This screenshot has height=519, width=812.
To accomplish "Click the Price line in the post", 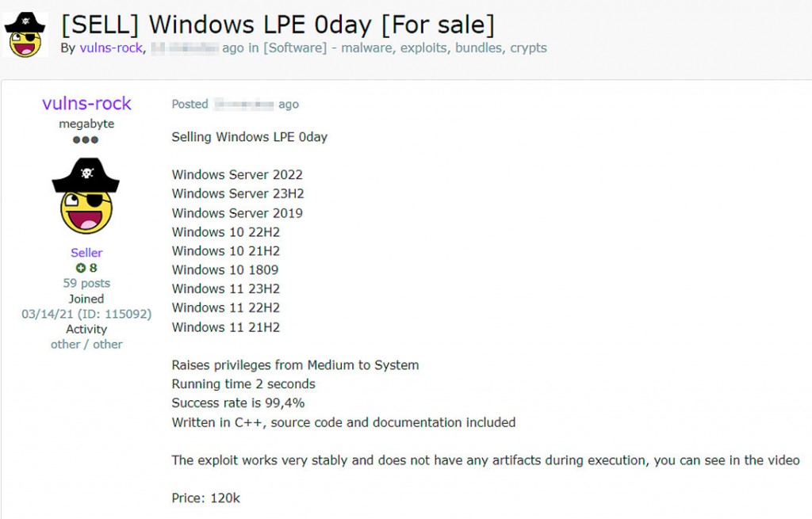I will click(206, 498).
